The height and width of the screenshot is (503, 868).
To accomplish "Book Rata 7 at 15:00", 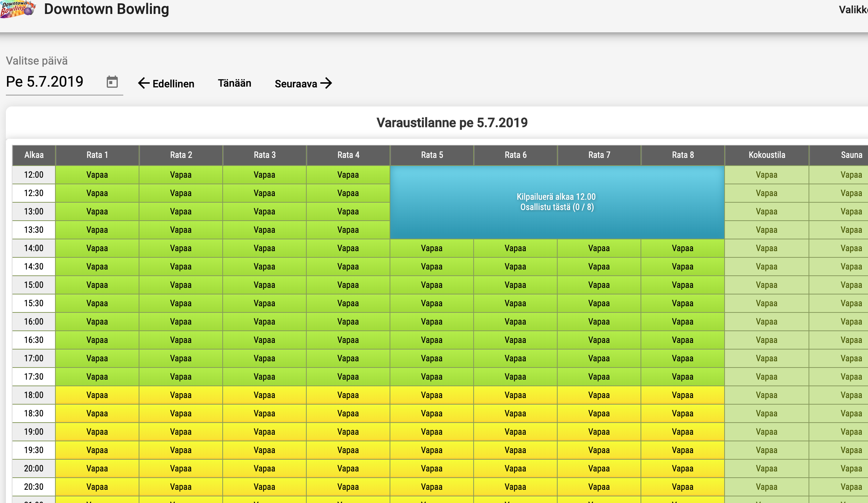I will pos(599,285).
